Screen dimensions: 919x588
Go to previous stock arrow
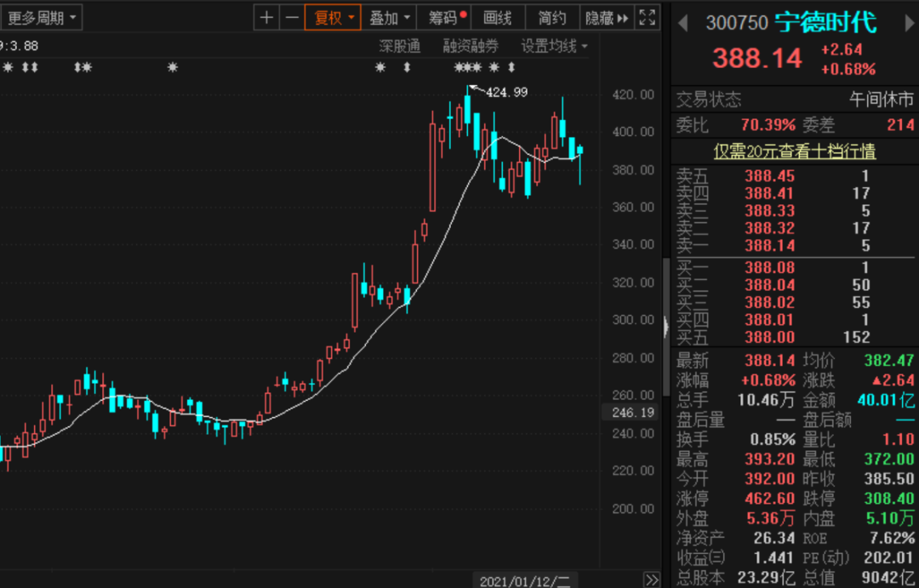(682, 24)
